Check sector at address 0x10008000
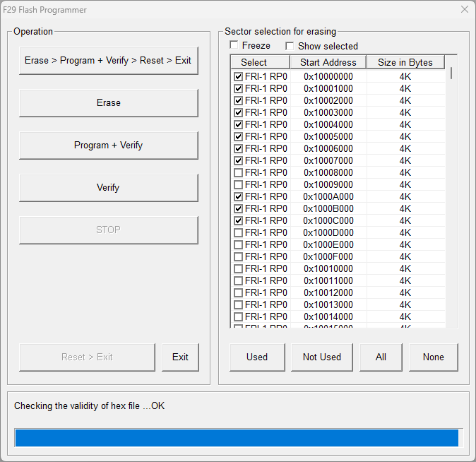This screenshot has width=476, height=462. [239, 173]
